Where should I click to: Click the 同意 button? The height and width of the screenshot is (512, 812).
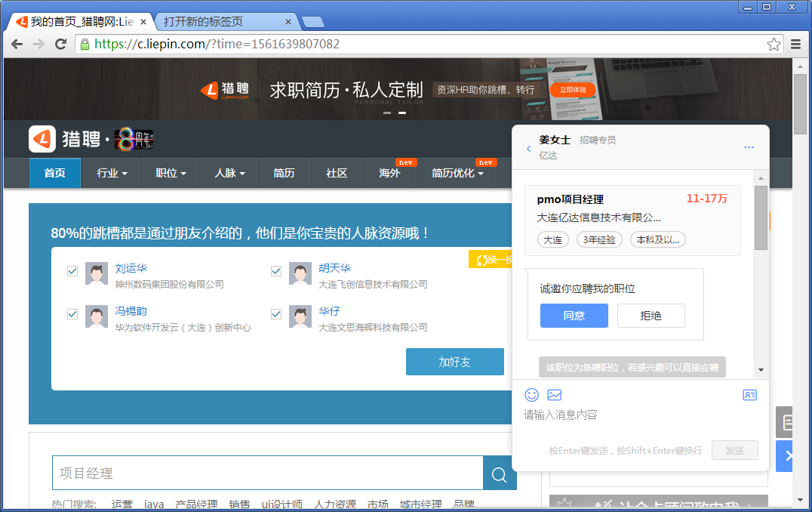click(x=574, y=316)
